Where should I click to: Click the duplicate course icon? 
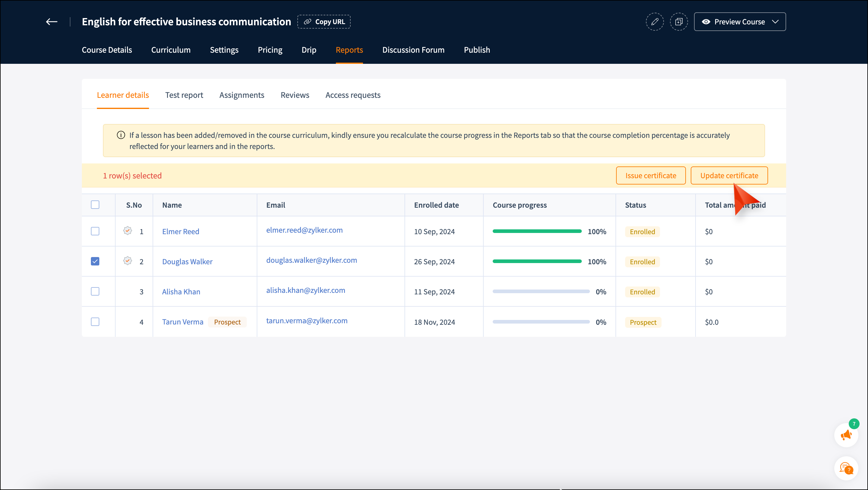pyautogui.click(x=679, y=22)
